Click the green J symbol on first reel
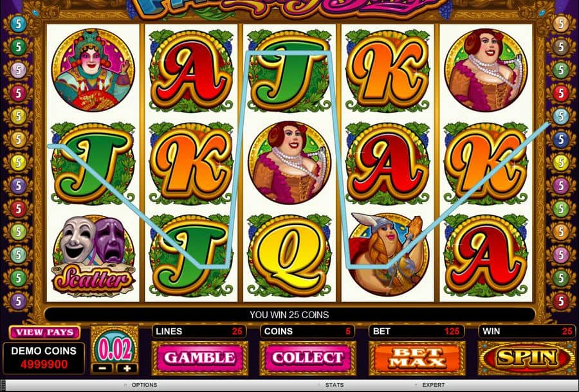579x392 pixels. (x=93, y=163)
